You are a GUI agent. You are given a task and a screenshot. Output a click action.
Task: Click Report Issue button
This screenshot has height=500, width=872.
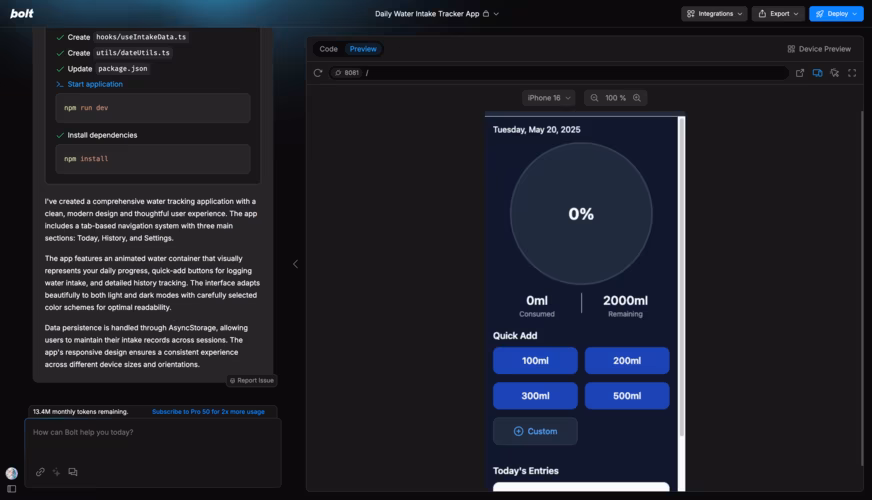(x=252, y=380)
